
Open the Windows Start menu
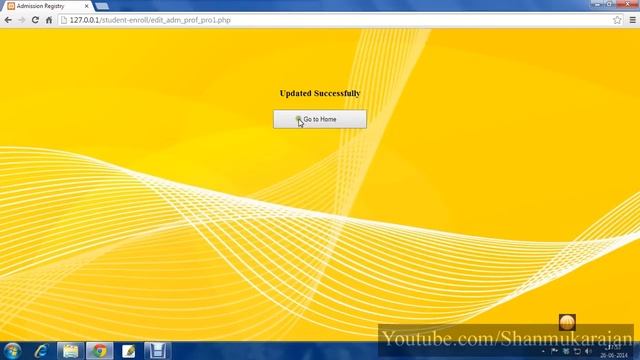click(13, 351)
